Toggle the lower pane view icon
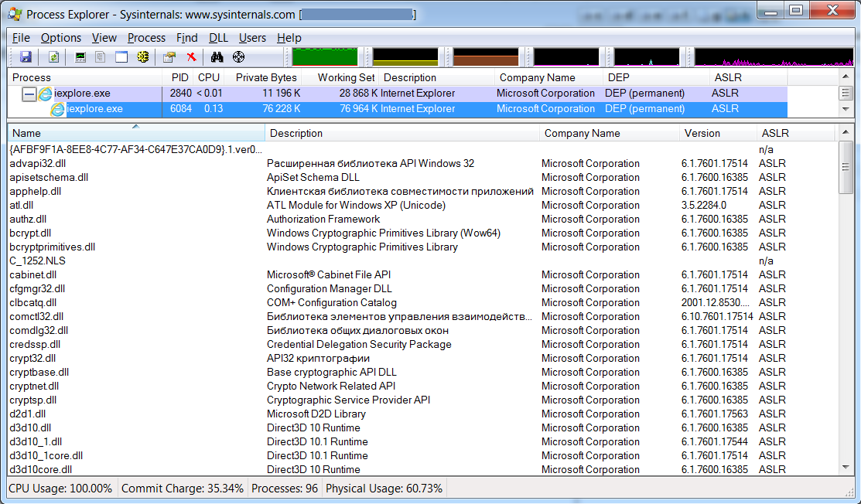The width and height of the screenshot is (861, 504). (121, 57)
